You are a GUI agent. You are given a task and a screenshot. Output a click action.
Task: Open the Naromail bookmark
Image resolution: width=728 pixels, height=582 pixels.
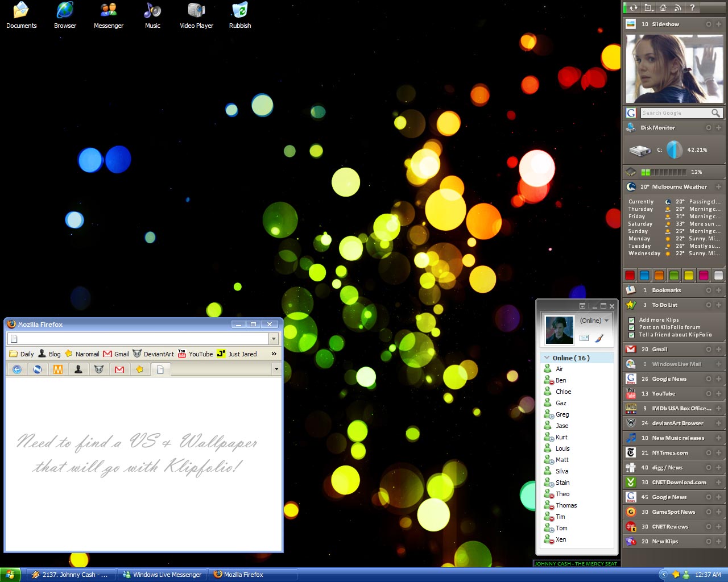(x=82, y=354)
